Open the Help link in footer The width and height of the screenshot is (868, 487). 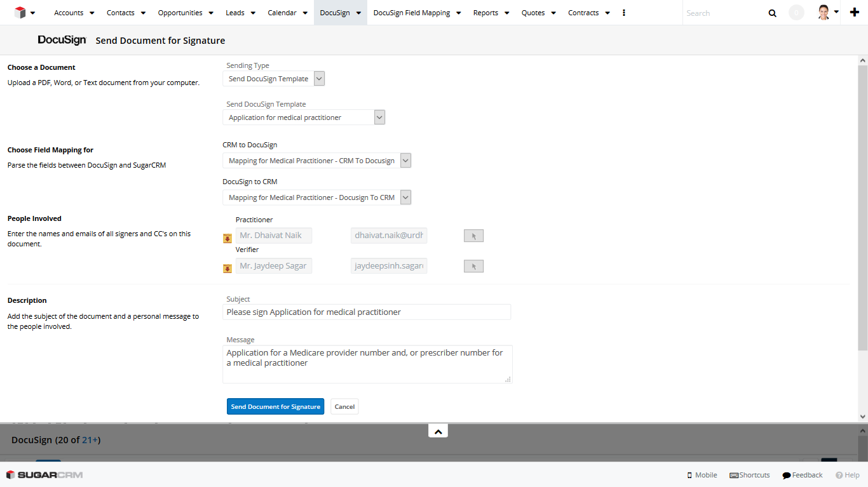pyautogui.click(x=848, y=475)
